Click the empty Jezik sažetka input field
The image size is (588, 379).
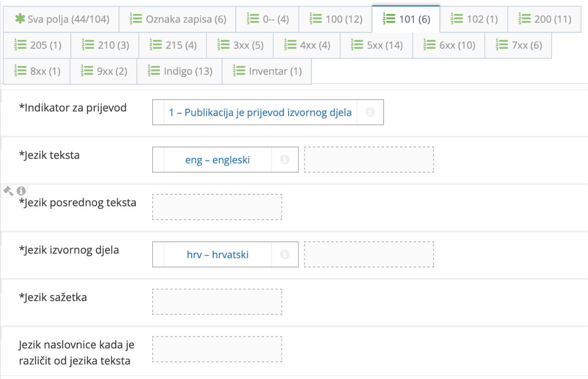pos(218,301)
